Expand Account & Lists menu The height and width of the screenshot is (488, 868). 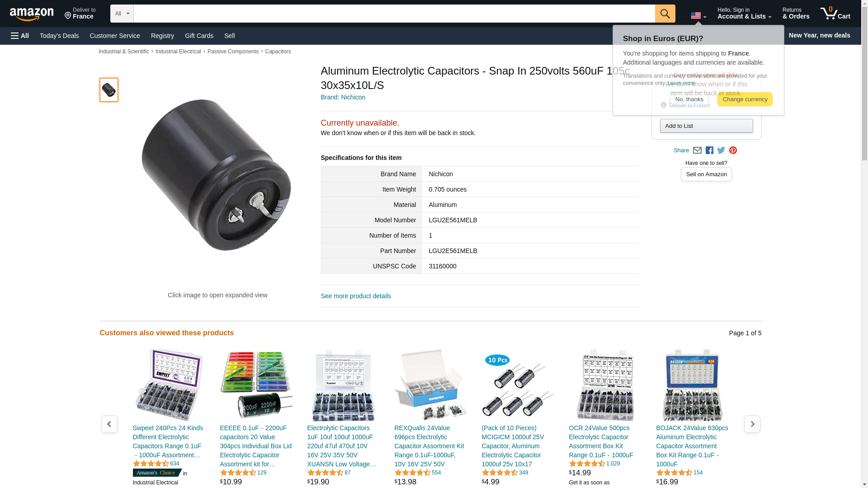click(x=744, y=14)
